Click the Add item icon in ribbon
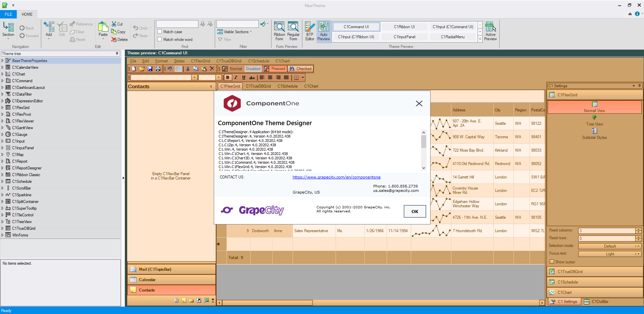This screenshot has height=314, width=644. (x=49, y=27)
